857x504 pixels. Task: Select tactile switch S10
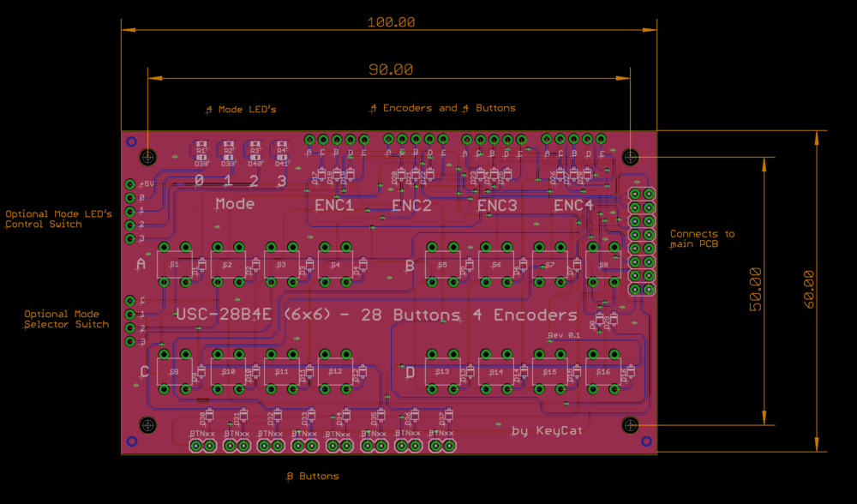click(228, 372)
